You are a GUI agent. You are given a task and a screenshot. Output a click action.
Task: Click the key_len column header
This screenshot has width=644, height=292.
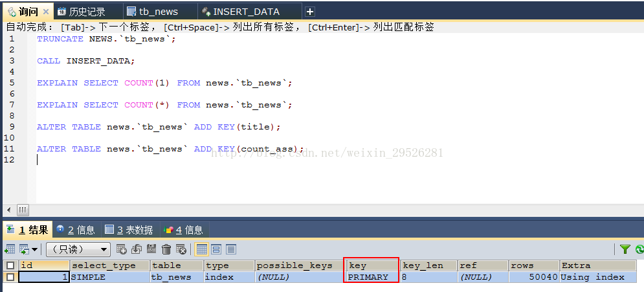click(428, 265)
